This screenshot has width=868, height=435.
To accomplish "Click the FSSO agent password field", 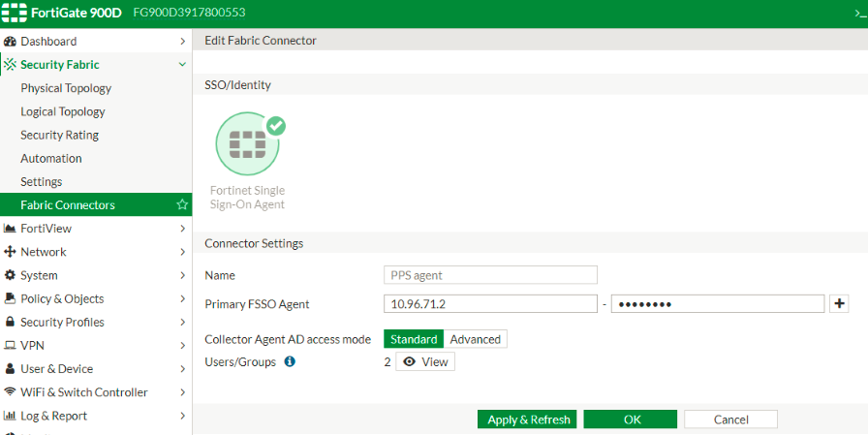I will (718, 304).
